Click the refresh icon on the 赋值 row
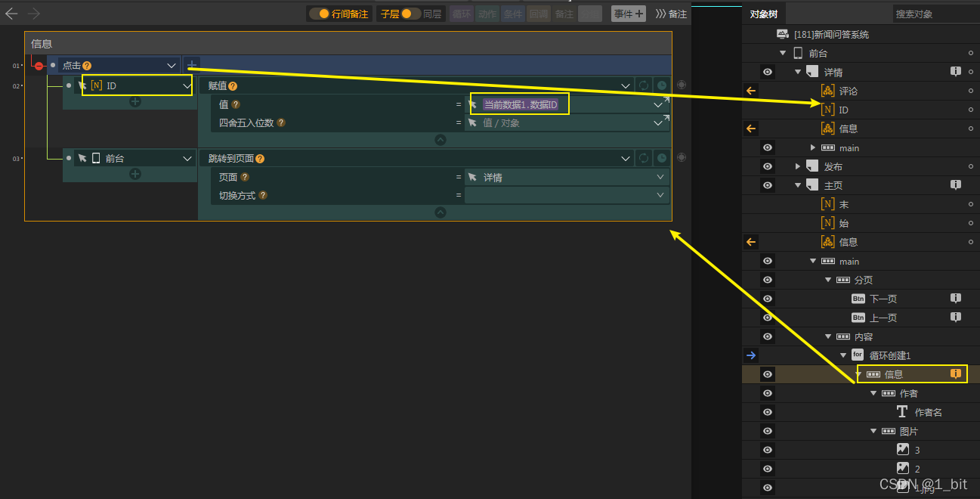Image resolution: width=980 pixels, height=499 pixels. click(x=644, y=86)
